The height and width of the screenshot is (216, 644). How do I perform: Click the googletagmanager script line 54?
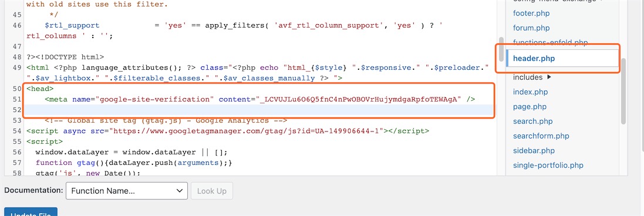[228, 131]
